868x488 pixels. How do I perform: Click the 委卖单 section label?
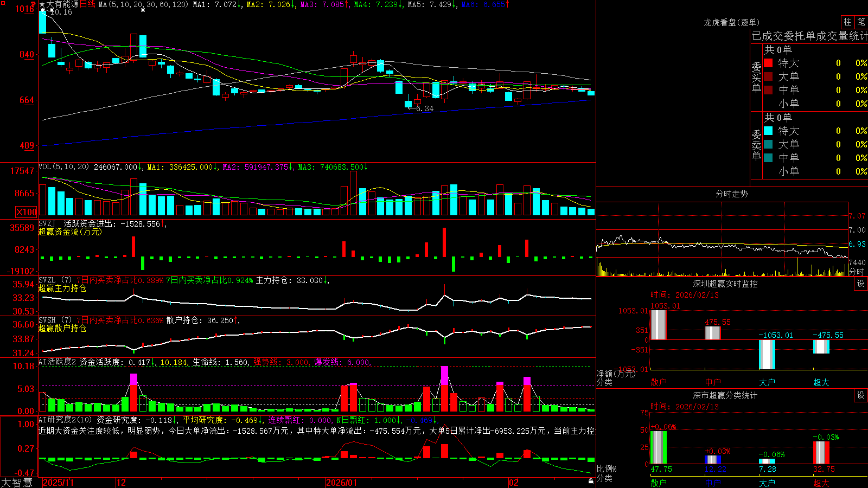[756, 145]
